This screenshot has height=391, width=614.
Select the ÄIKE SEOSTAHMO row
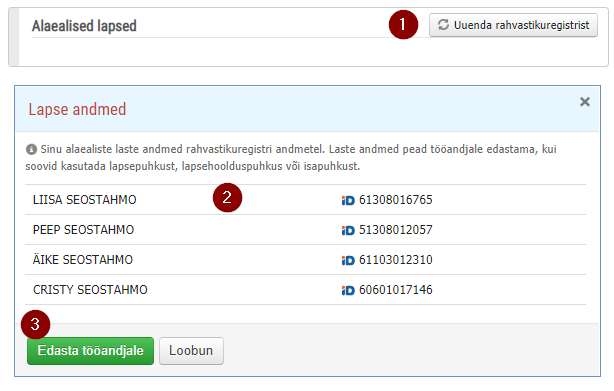pyautogui.click(x=305, y=260)
